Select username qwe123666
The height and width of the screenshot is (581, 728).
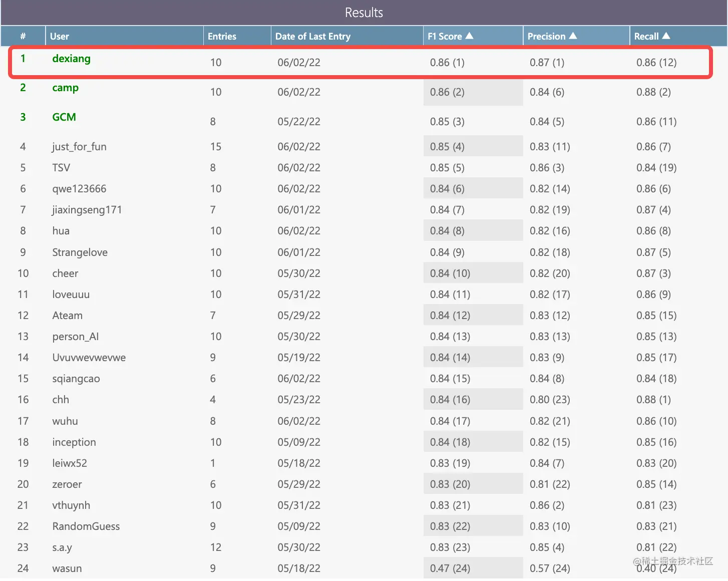pos(79,188)
